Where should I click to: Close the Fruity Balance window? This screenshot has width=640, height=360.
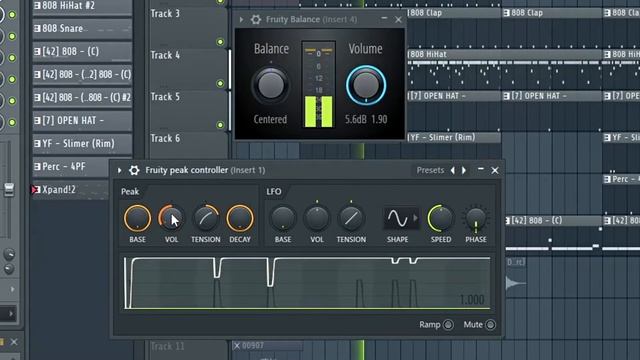(398, 19)
